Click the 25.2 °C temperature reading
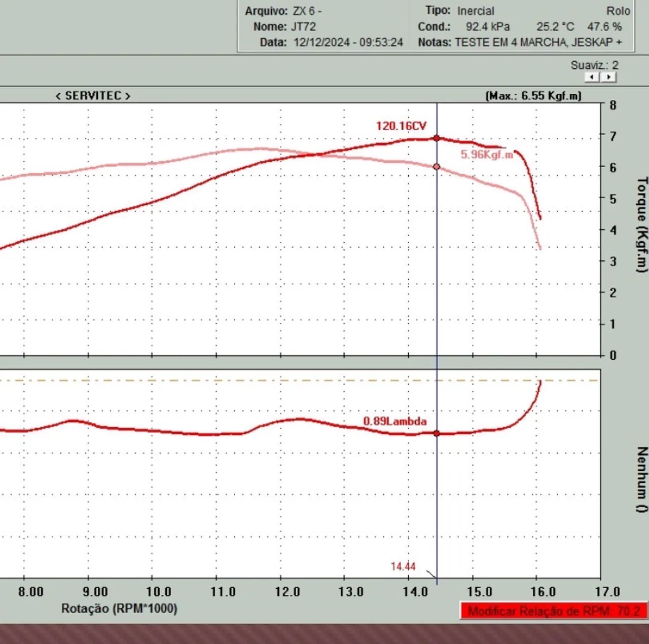The width and height of the screenshot is (649, 644). (555, 26)
